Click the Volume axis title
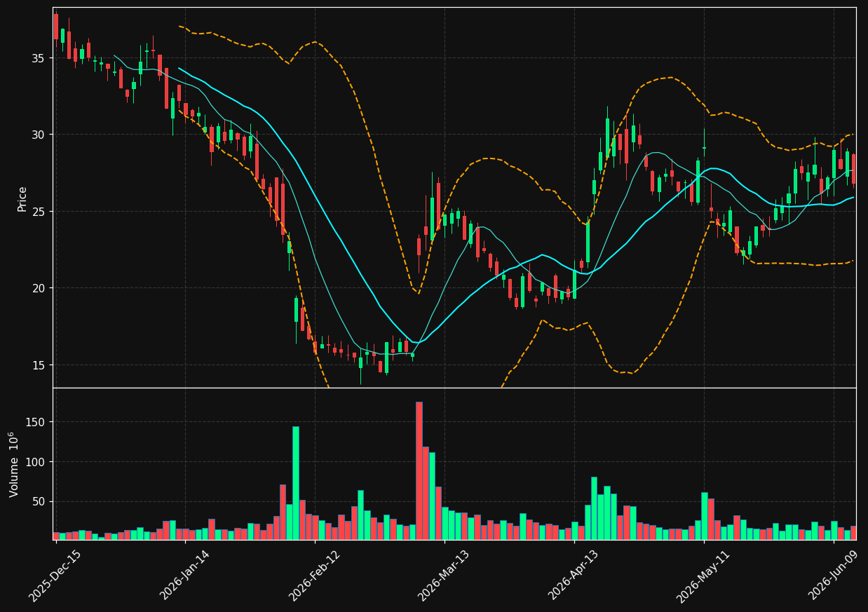Image resolution: width=868 pixels, height=612 pixels. (x=14, y=464)
